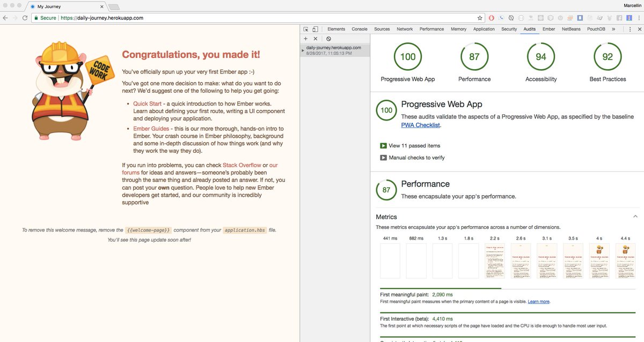This screenshot has height=342, width=644.
Task: Click the clear all audits icon
Action: click(328, 39)
